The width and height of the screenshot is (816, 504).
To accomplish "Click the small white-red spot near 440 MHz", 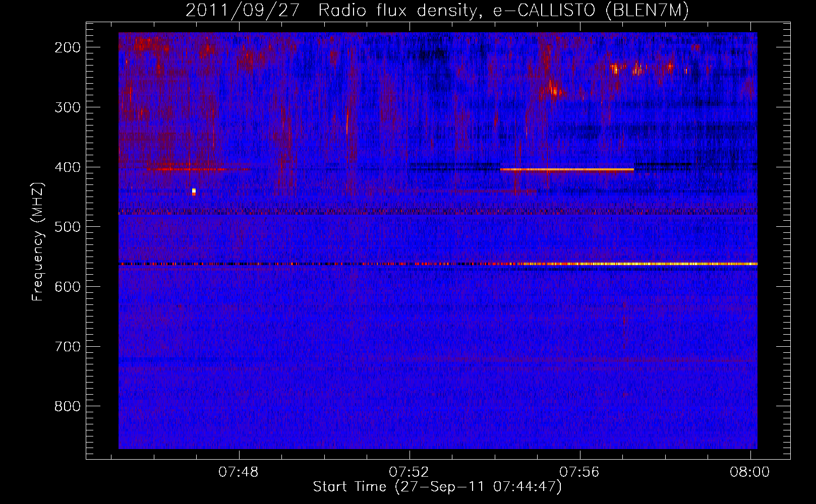I will [194, 192].
